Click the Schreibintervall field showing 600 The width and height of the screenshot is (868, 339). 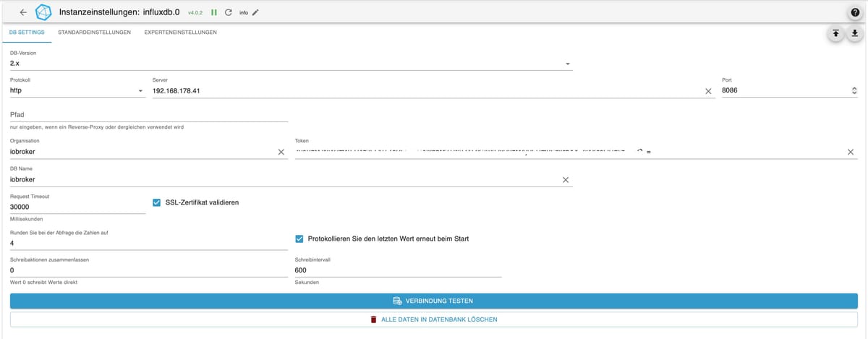(399, 270)
